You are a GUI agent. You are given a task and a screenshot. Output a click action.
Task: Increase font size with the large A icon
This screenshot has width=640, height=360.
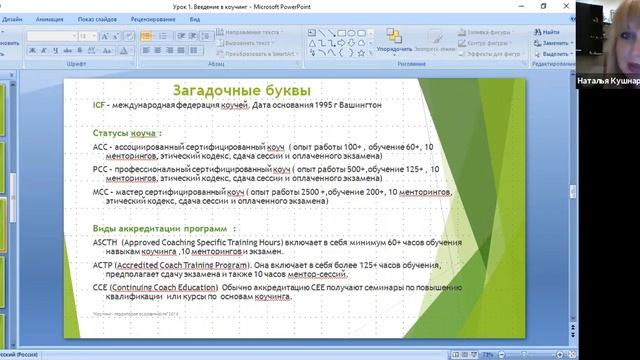(x=104, y=36)
